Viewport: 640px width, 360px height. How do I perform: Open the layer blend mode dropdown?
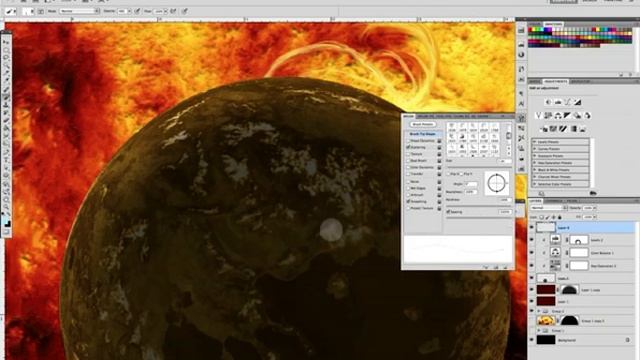549,208
